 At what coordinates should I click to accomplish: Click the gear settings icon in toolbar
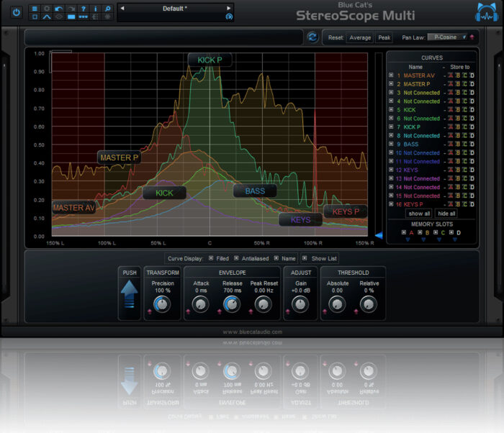(47, 9)
